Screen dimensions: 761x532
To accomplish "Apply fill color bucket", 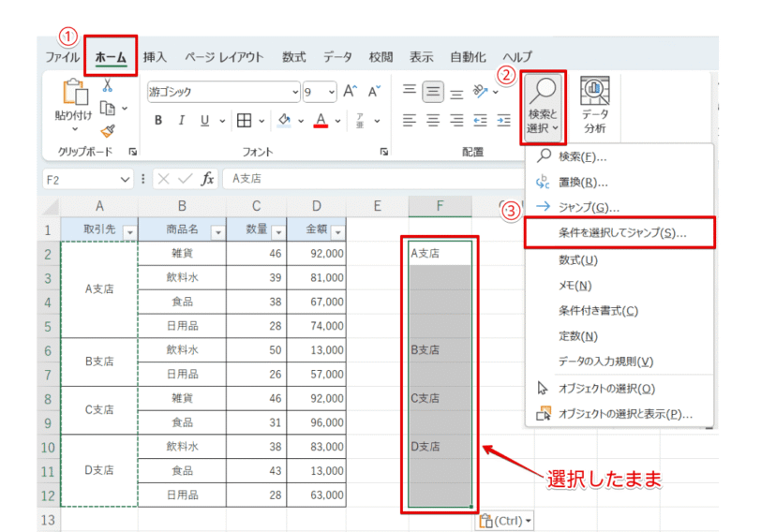I will [284, 120].
